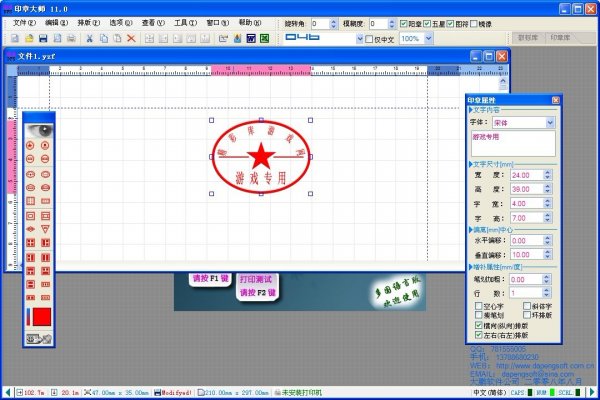Collapse the 增补属性 section

[x=471, y=267]
